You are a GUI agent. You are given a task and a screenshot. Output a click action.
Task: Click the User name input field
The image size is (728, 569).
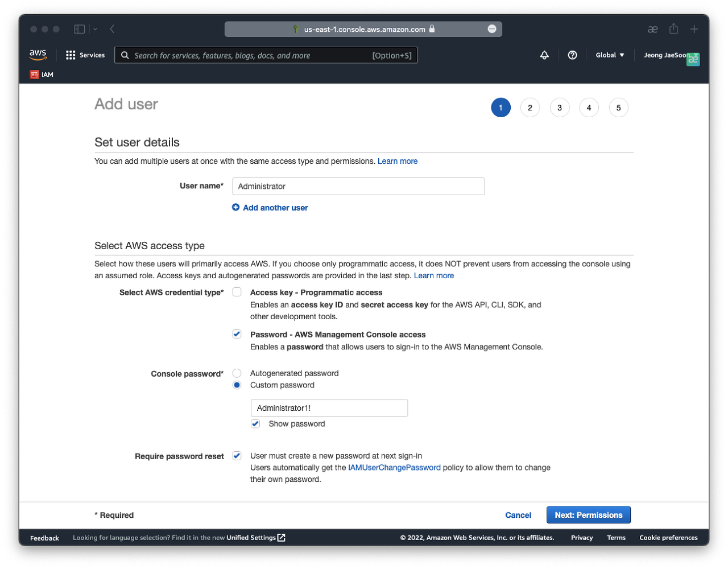[358, 186]
